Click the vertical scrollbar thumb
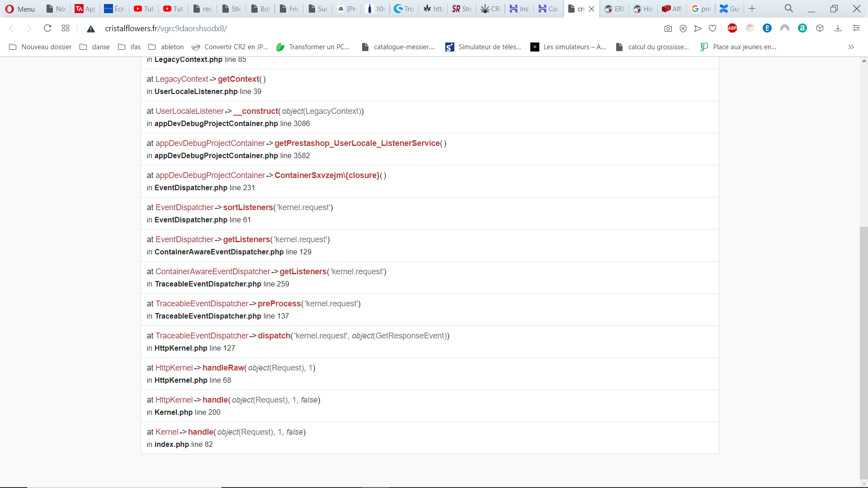 tap(863, 352)
